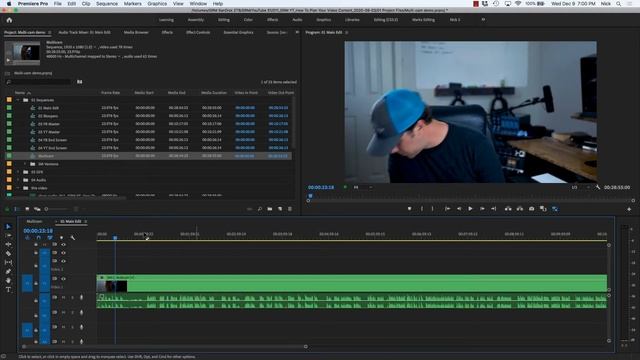Switch to the Color workspace
The image size is (640, 360).
248,20
